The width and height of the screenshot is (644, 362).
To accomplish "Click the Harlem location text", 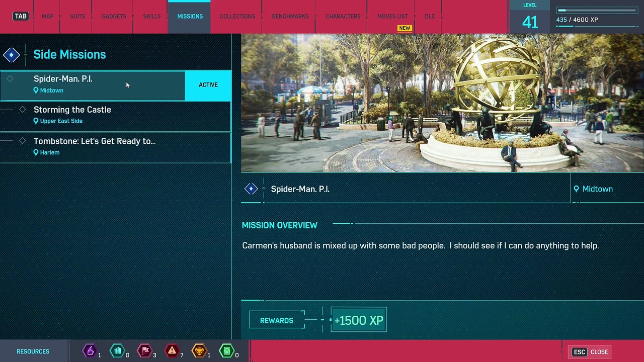I will coord(50,152).
